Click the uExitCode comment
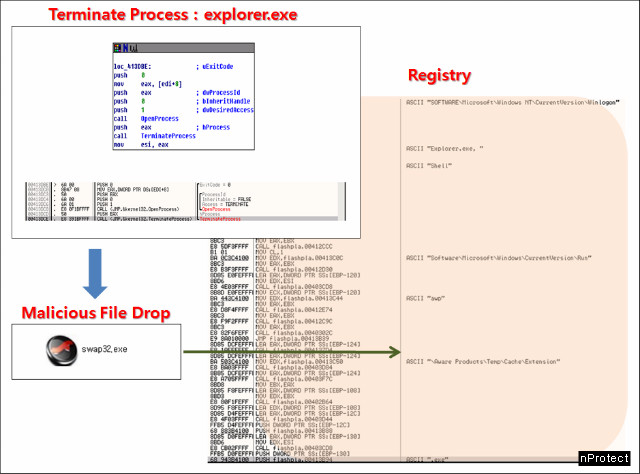Image resolution: width=640 pixels, height=474 pixels. [x=215, y=67]
